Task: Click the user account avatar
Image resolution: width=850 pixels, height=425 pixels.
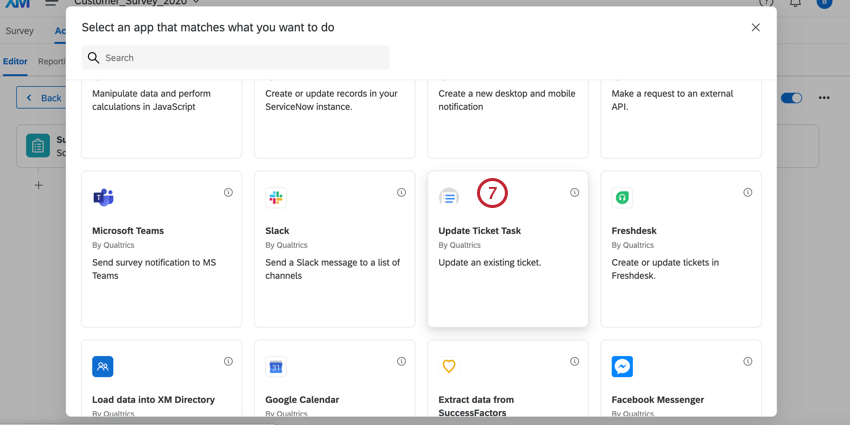Action: [x=824, y=3]
